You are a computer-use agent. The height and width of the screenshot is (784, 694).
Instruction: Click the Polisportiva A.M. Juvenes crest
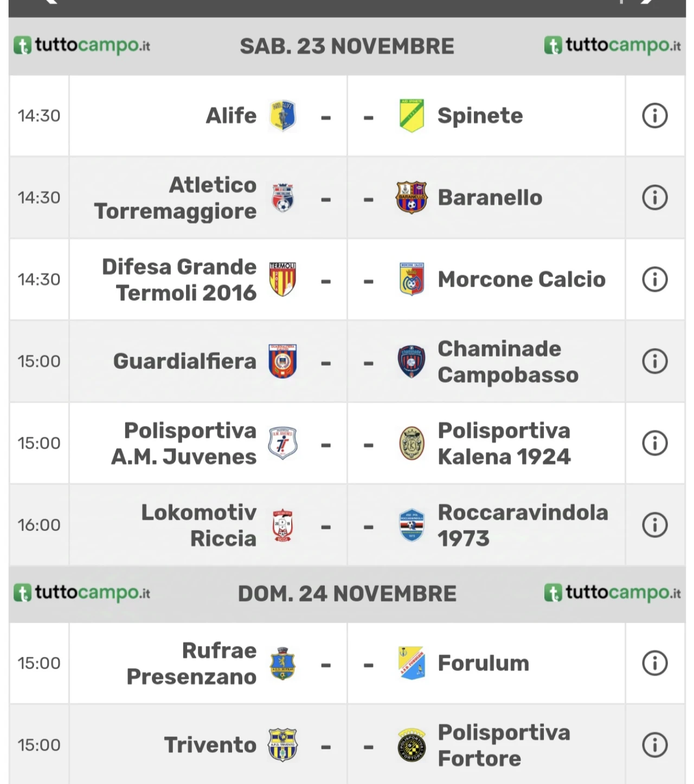point(282,443)
